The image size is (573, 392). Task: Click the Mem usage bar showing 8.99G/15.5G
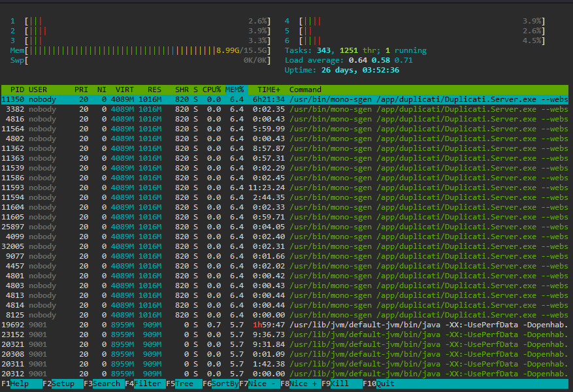[140, 50]
